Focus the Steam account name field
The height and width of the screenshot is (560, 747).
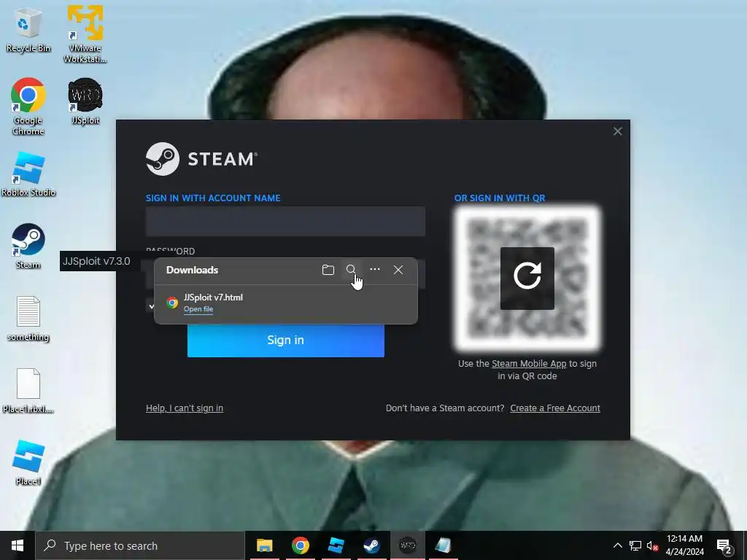pos(285,222)
